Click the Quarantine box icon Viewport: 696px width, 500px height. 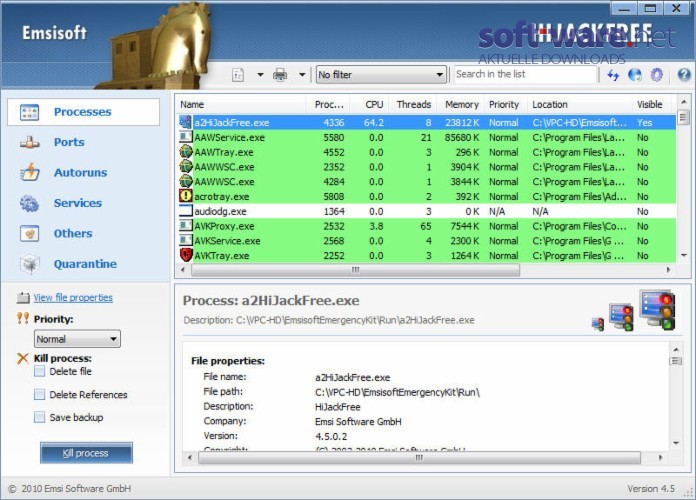[29, 264]
